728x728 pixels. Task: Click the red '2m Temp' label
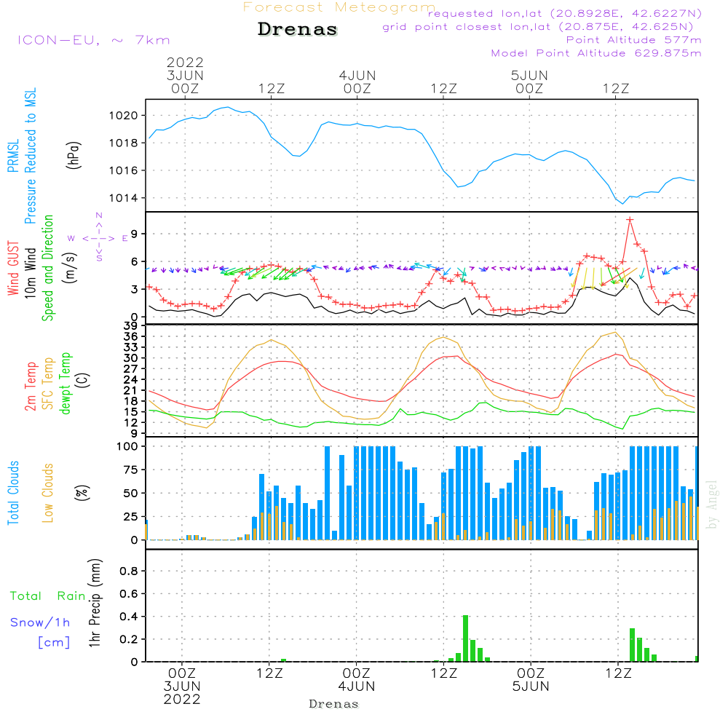pyautogui.click(x=30, y=387)
